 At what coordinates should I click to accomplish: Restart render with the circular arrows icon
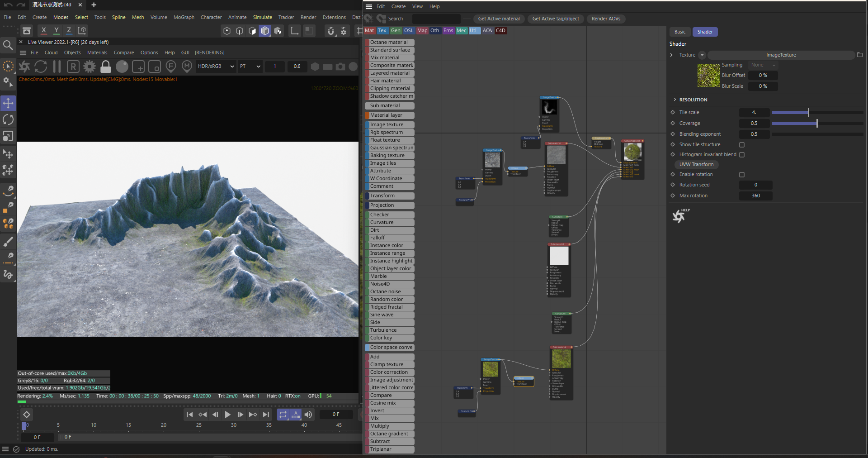pos(41,67)
